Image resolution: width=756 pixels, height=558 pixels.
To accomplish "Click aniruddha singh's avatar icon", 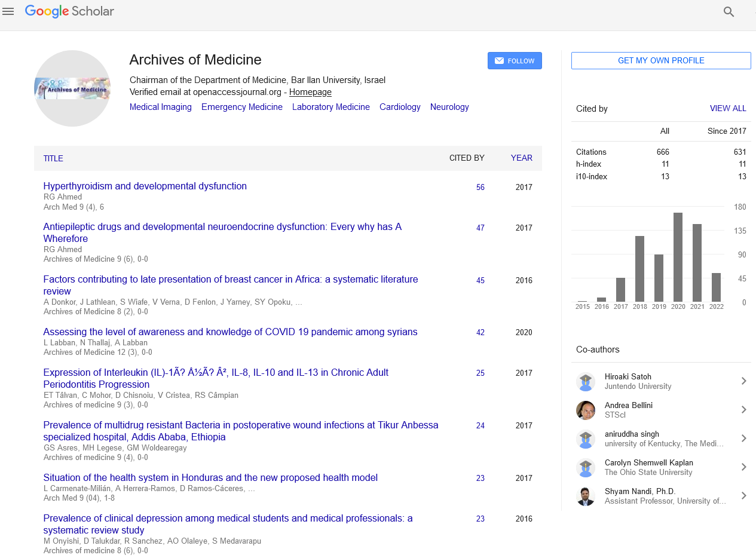I will coord(586,439).
